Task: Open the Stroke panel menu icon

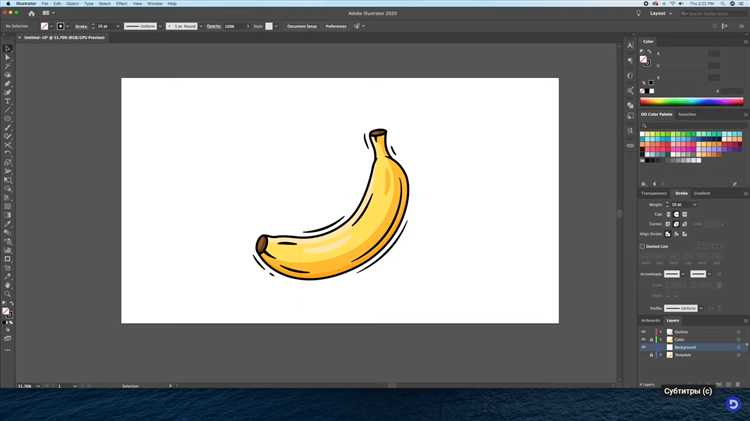Action: [745, 193]
